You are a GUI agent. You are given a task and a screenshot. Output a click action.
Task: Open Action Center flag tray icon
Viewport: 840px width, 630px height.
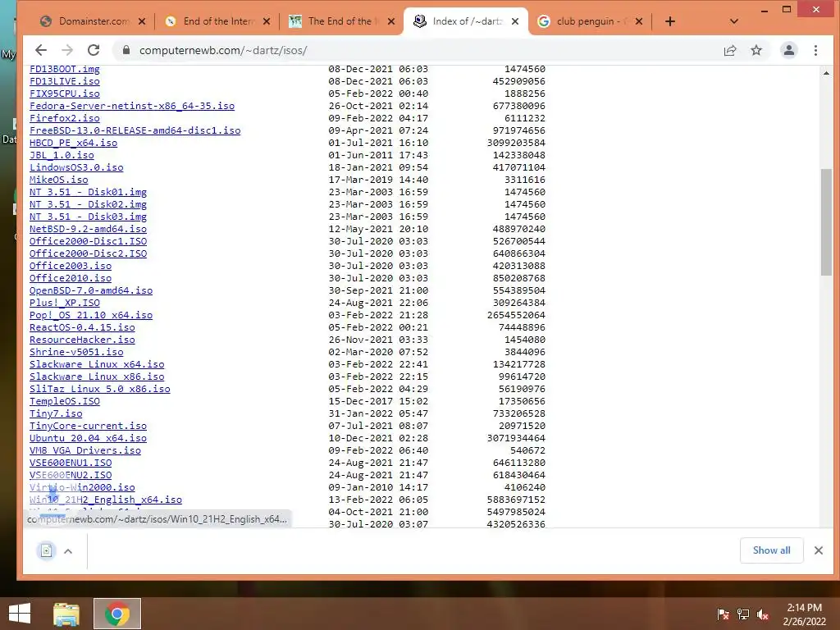tap(723, 614)
